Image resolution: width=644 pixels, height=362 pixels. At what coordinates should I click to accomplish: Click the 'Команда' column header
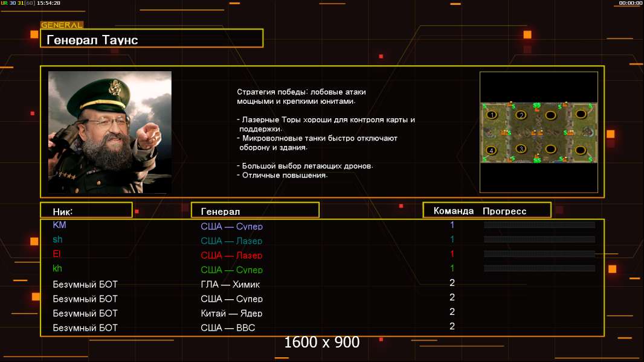tap(454, 211)
